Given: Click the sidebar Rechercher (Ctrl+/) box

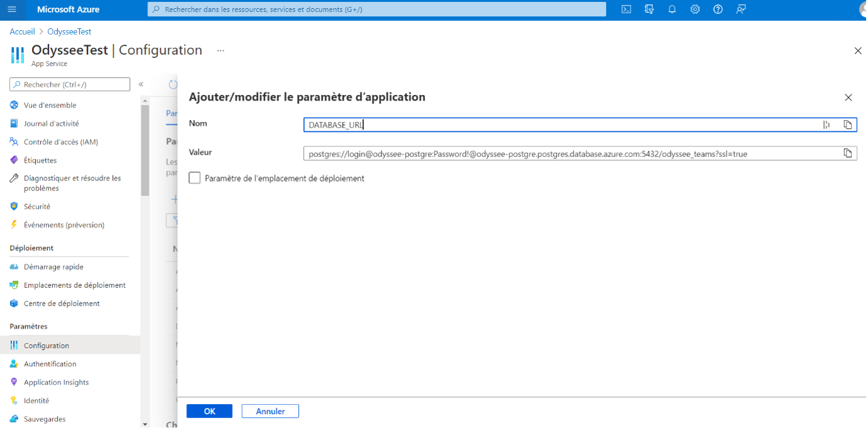Looking at the screenshot, I should 70,84.
